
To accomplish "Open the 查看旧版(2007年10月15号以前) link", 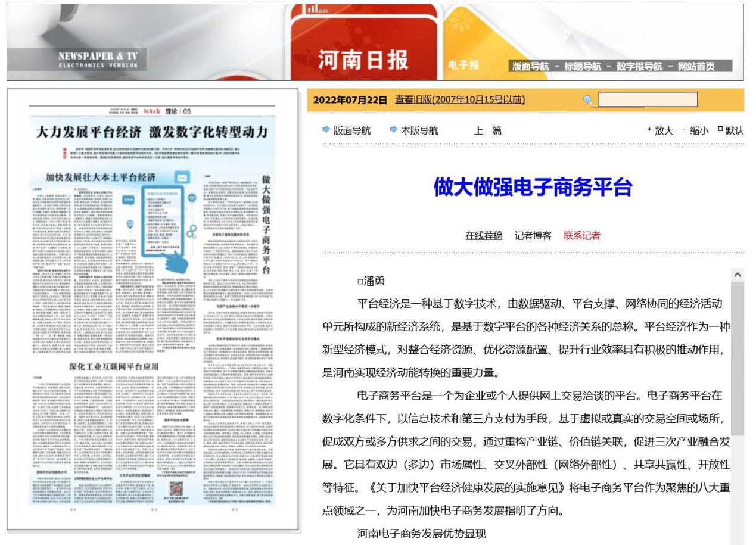I will click(460, 99).
